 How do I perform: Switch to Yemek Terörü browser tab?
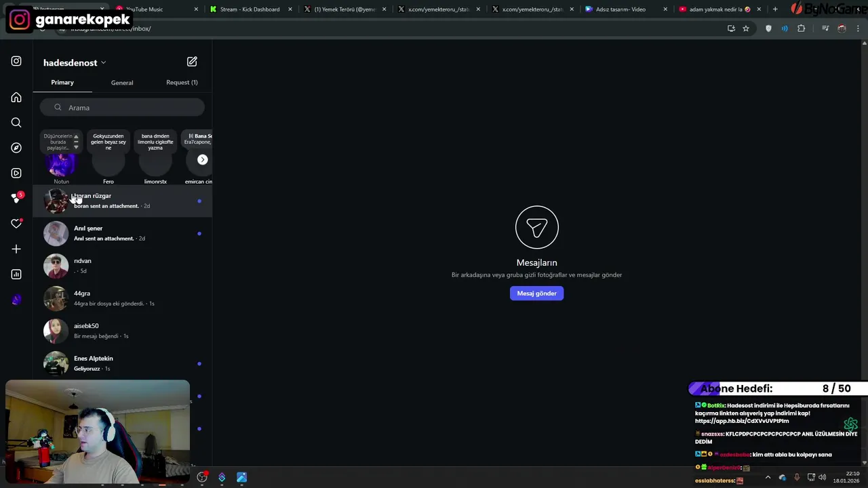[x=344, y=9]
